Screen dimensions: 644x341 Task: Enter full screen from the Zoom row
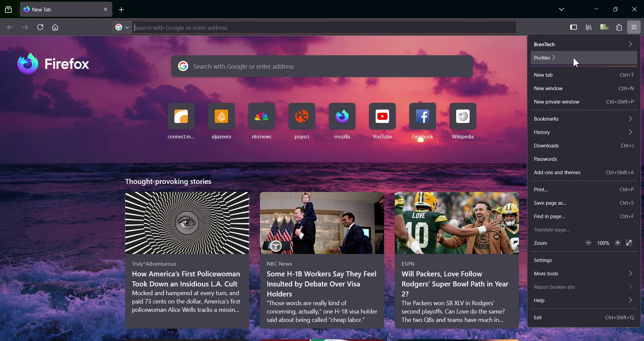pos(630,243)
